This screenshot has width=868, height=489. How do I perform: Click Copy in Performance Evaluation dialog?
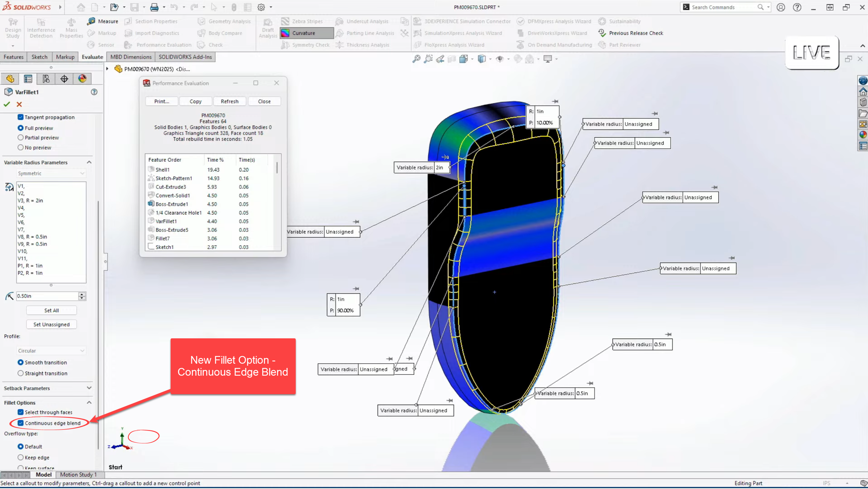pyautogui.click(x=195, y=101)
